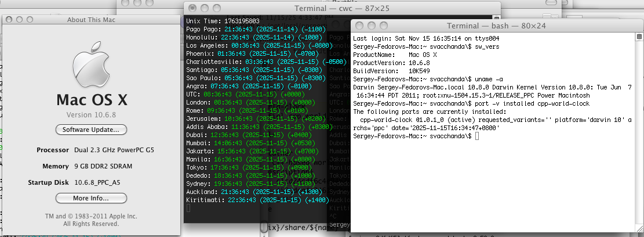Click 'TM and © 1983–2011 Apple Inc.' text
The width and height of the screenshot is (644, 237).
tap(91, 217)
